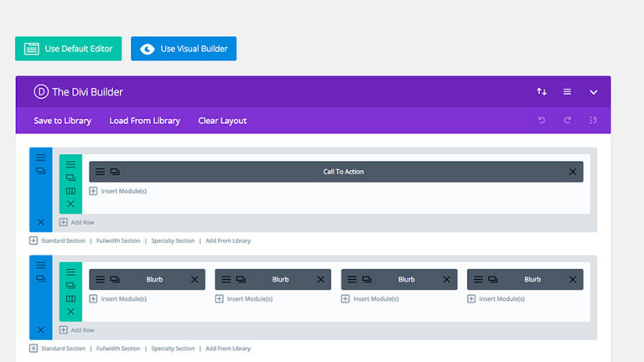Delete the first Blurb module
Image resolution: width=644 pixels, height=362 pixels.
pos(195,280)
